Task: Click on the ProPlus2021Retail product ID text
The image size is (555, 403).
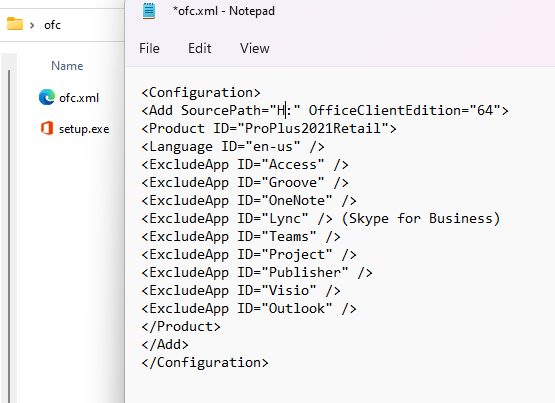Action: (313, 128)
